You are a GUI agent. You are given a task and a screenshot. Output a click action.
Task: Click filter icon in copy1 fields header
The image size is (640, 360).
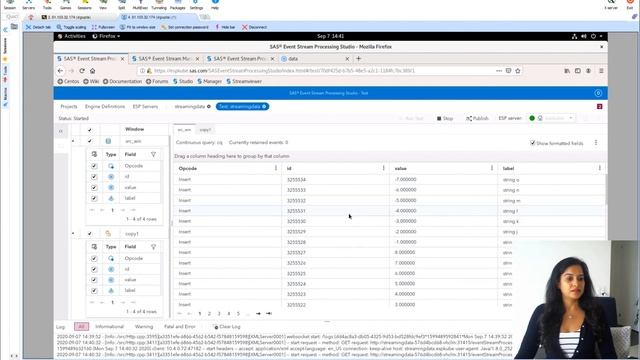(x=153, y=247)
